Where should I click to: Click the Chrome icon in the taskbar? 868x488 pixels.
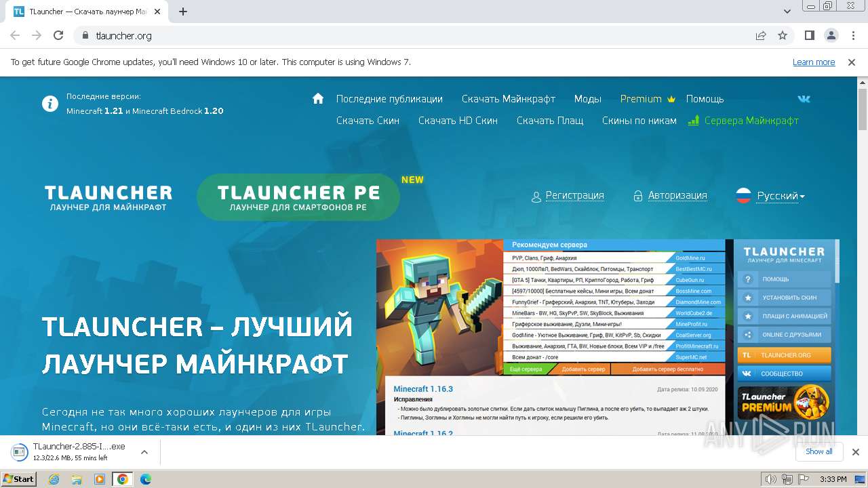[x=122, y=479]
